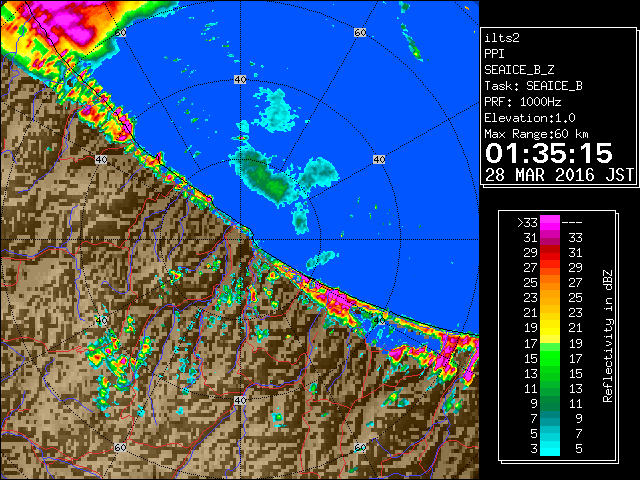Click the radar site name "ilts2"
This screenshot has height=480, width=640.
502,38
